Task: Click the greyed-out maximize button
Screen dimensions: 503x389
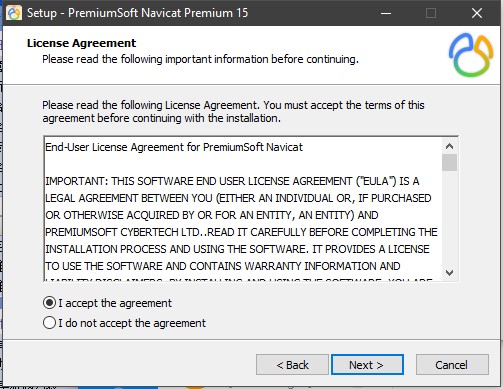Action: [x=431, y=13]
